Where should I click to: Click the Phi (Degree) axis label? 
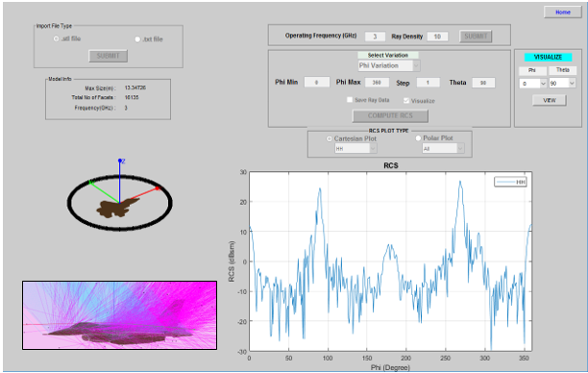point(390,367)
